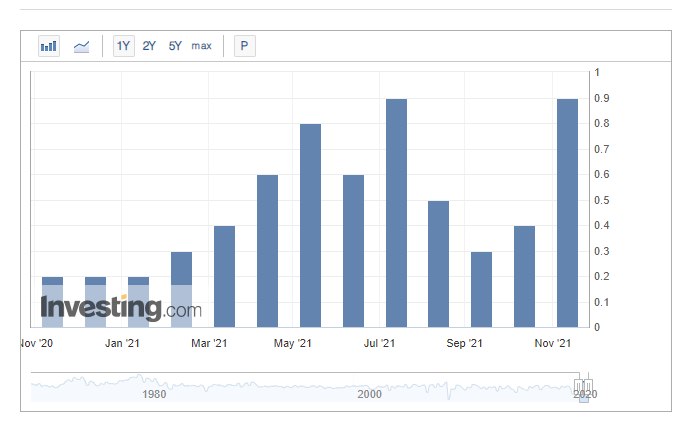
Task: Click the 0.6 bar before May '21
Action: tap(267, 251)
